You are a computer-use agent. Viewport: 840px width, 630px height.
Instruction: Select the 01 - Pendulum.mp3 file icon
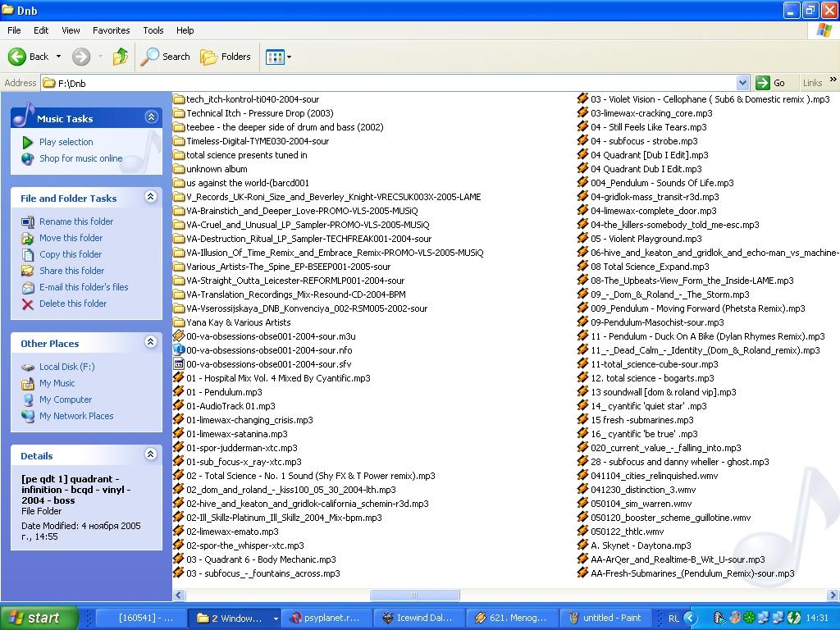pos(179,392)
